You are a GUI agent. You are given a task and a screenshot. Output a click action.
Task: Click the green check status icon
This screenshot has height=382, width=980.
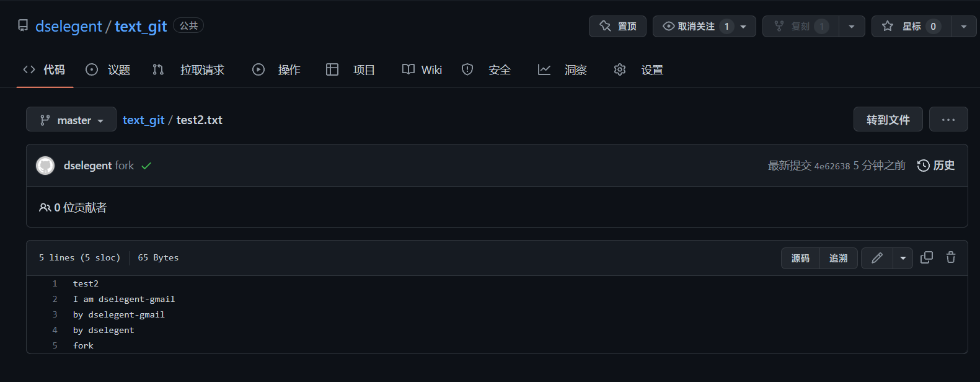[x=146, y=166]
